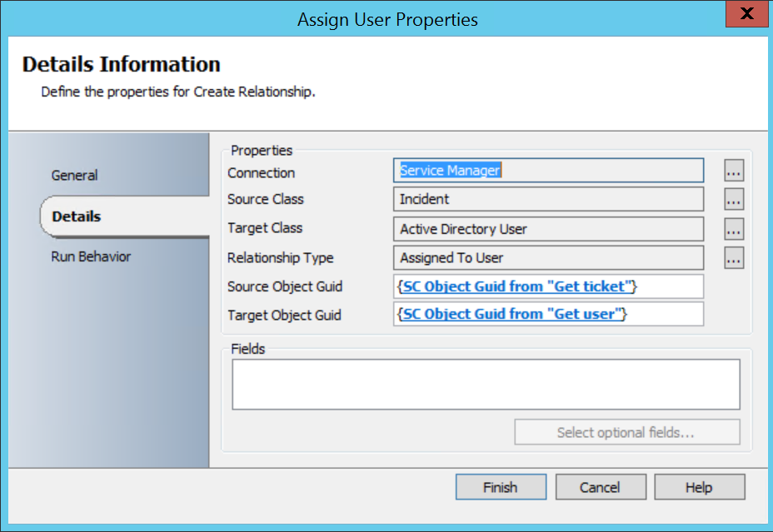Open the Relationship Type browse ellipsis button
This screenshot has width=773, height=532.
pyautogui.click(x=733, y=258)
